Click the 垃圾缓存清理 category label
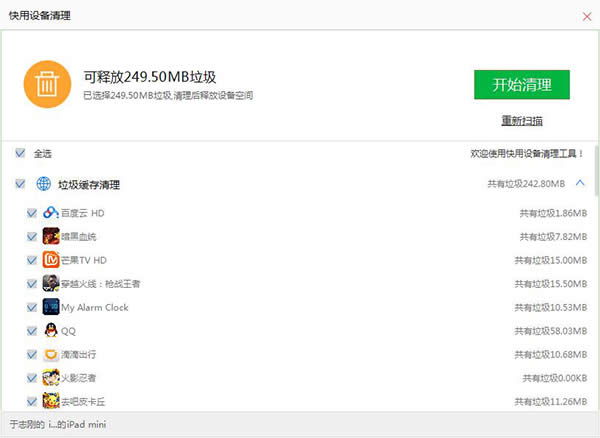The width and height of the screenshot is (600, 438). click(x=89, y=185)
